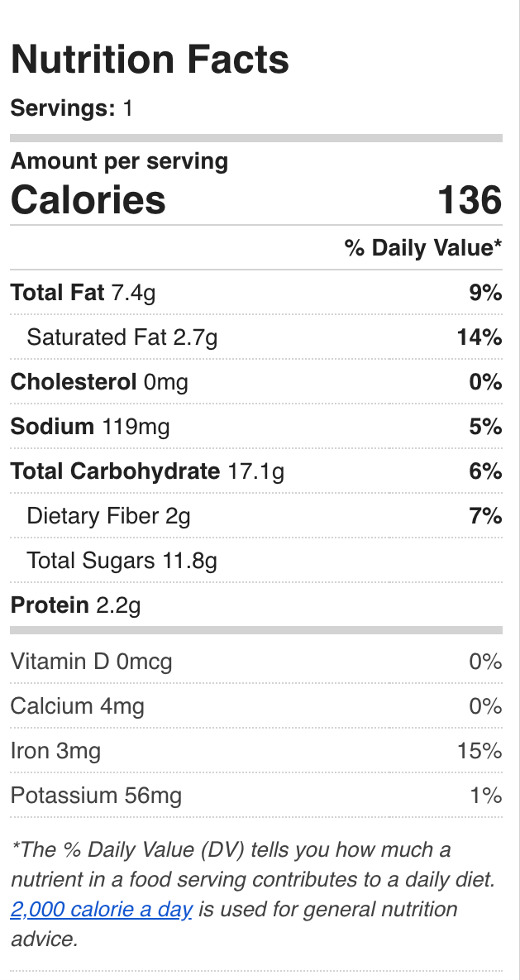Click the Amount per serving label
This screenshot has height=980, width=520.
pyautogui.click(x=119, y=161)
